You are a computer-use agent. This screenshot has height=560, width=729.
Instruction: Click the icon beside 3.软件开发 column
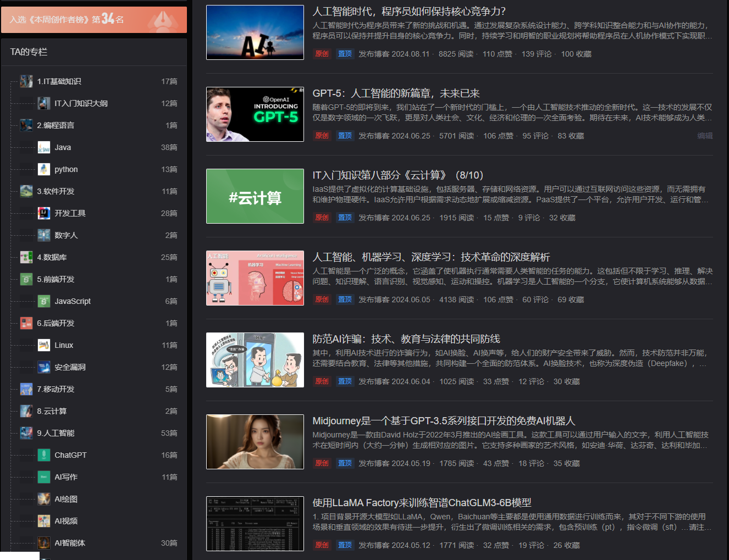pyautogui.click(x=26, y=191)
